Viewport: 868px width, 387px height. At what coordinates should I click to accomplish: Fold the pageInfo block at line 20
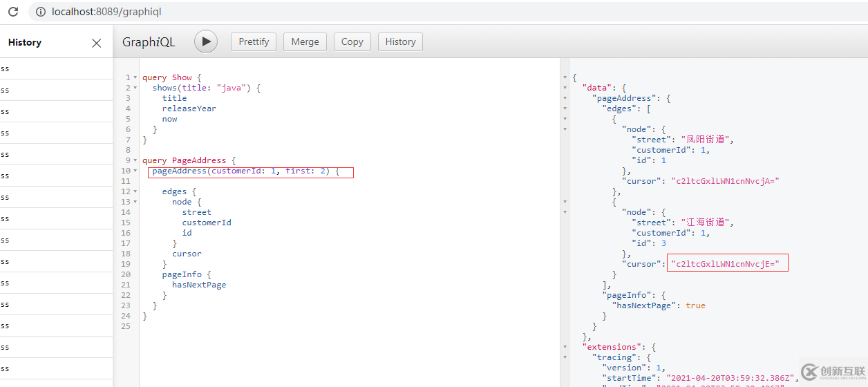pos(135,274)
